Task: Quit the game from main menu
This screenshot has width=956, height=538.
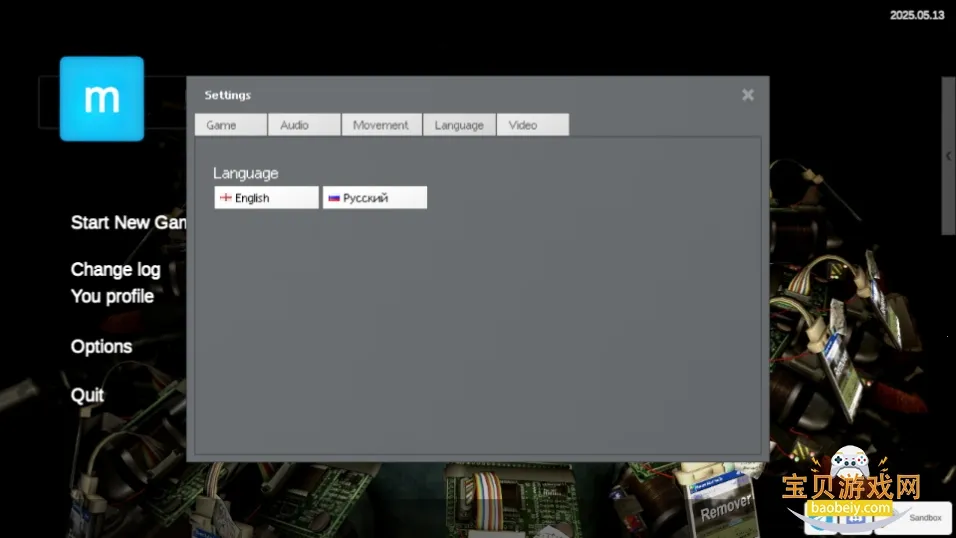Action: (x=87, y=395)
